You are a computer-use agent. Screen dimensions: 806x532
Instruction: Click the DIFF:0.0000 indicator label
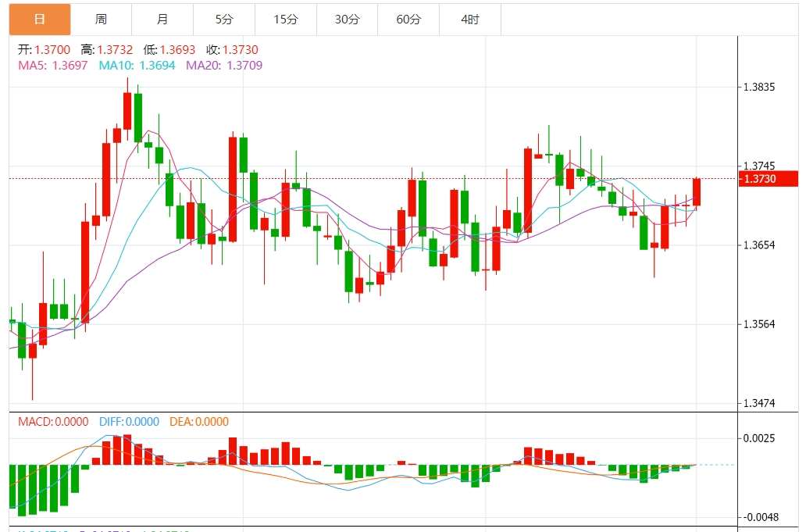pos(129,422)
